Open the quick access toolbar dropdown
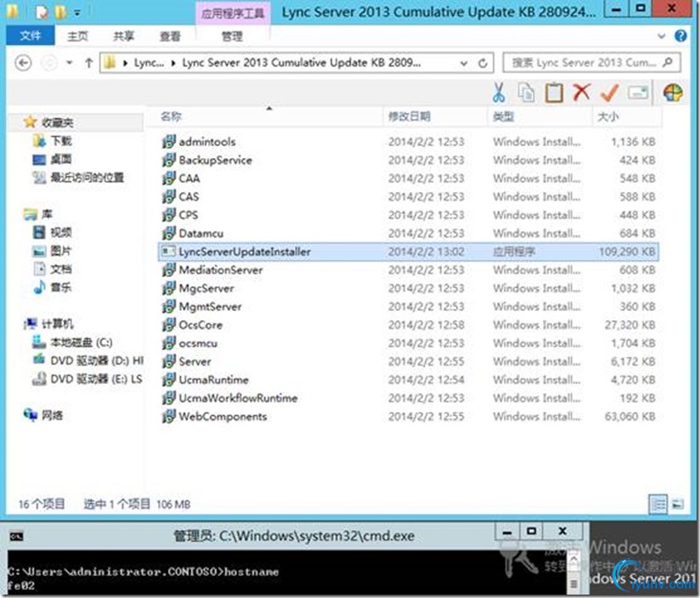Image resolution: width=700 pixels, height=598 pixels. click(77, 13)
